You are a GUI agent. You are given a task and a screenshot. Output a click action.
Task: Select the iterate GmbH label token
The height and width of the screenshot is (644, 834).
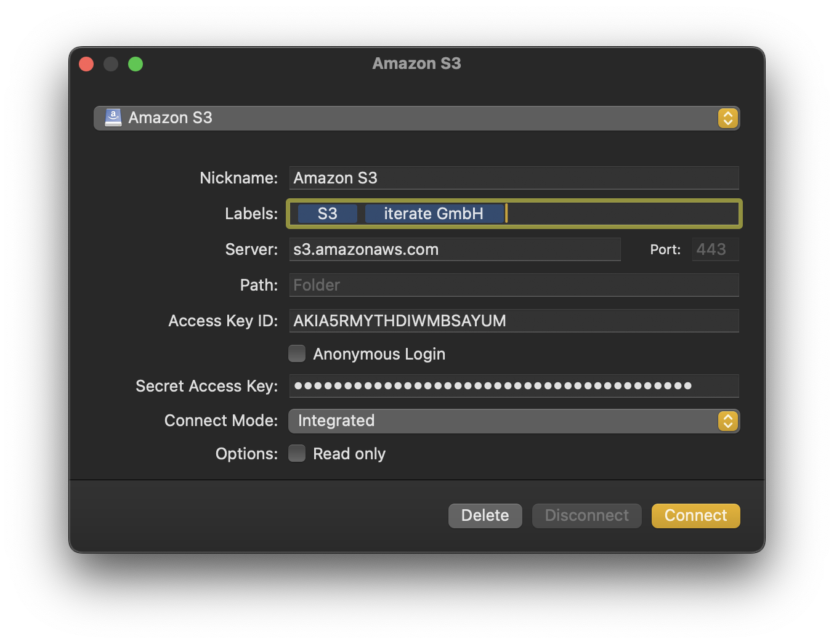[434, 214]
